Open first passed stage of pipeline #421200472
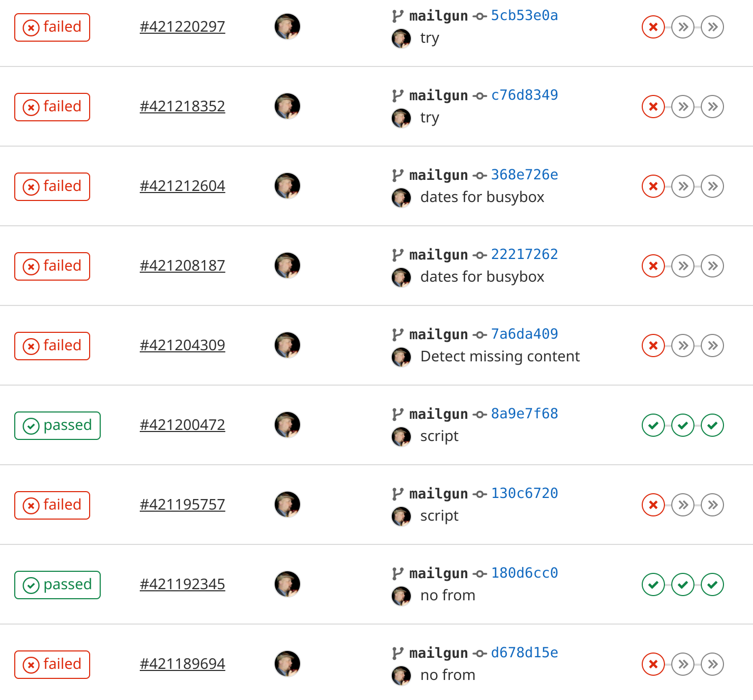This screenshot has width=753, height=700. coord(653,425)
